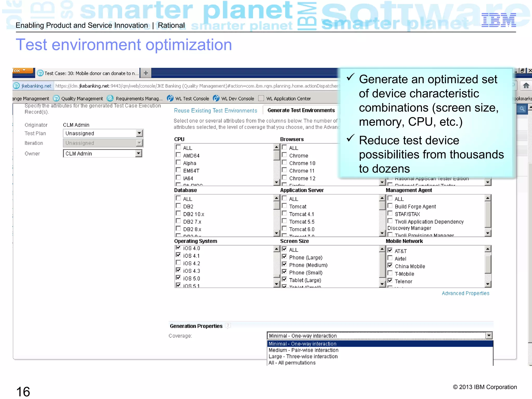
Task: Choose Large - Three-wise interaction option
Action: [x=380, y=356]
